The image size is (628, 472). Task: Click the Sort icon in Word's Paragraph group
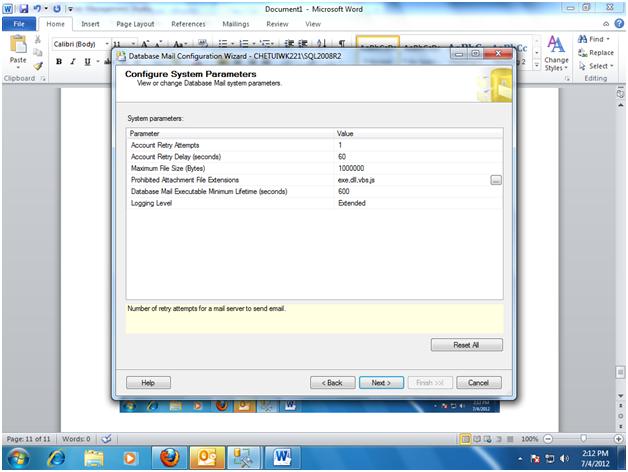(321, 43)
